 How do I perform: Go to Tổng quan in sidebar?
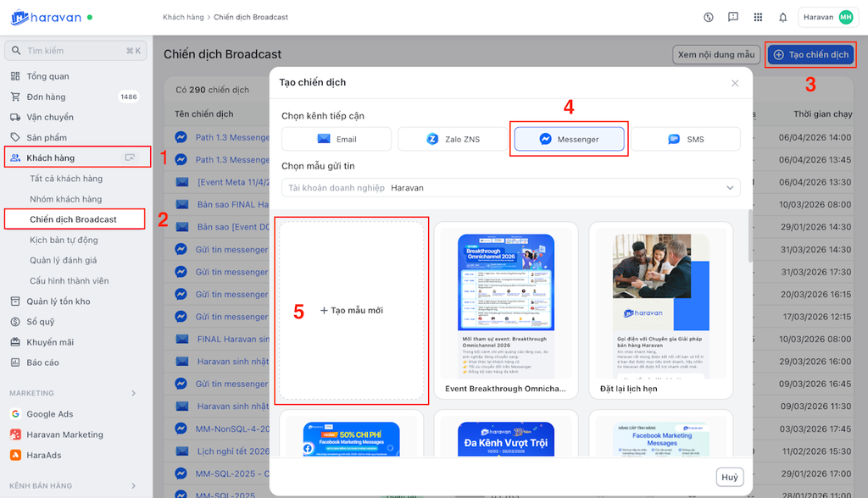tap(47, 76)
